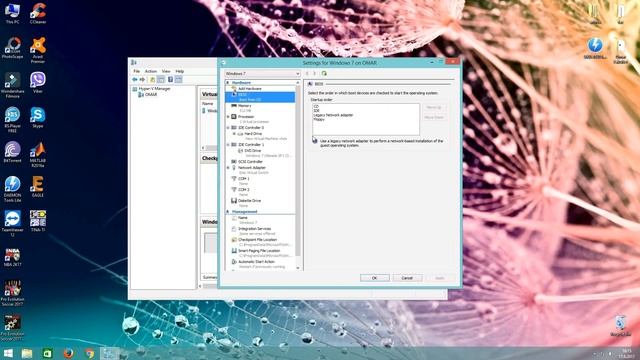
Task: Go to next VM arrow in settings
Action: click(314, 73)
